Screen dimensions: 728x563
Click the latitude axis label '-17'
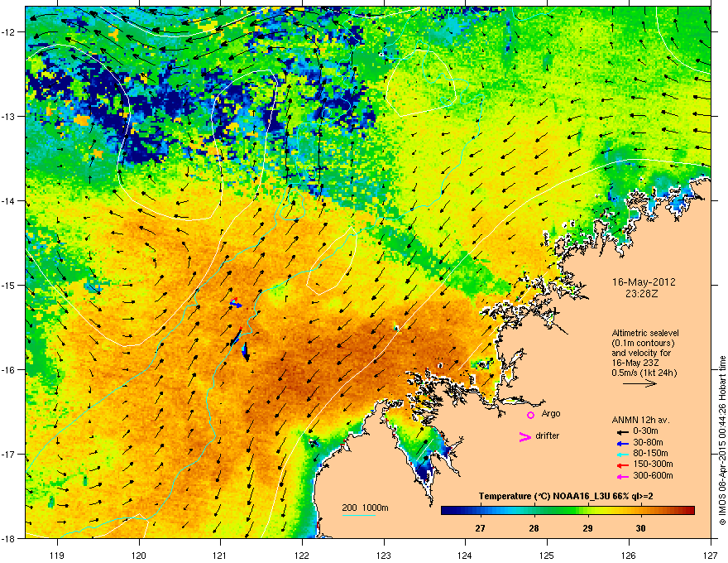pyautogui.click(x=9, y=454)
